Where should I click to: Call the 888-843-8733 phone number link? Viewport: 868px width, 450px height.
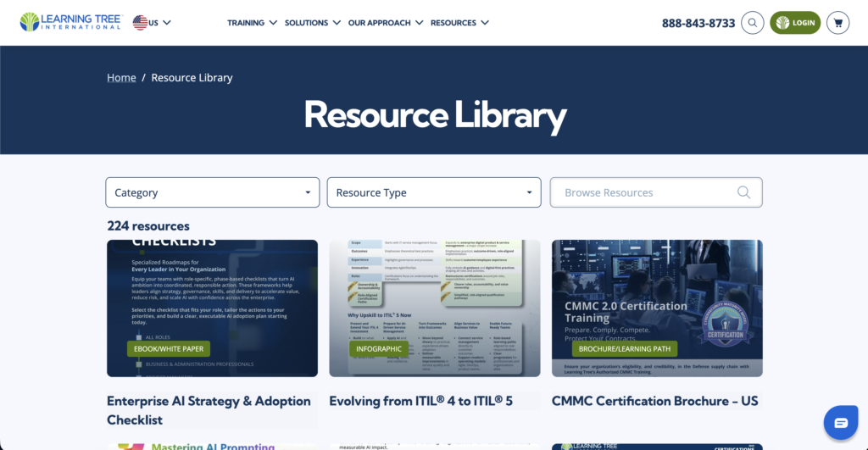click(x=698, y=23)
